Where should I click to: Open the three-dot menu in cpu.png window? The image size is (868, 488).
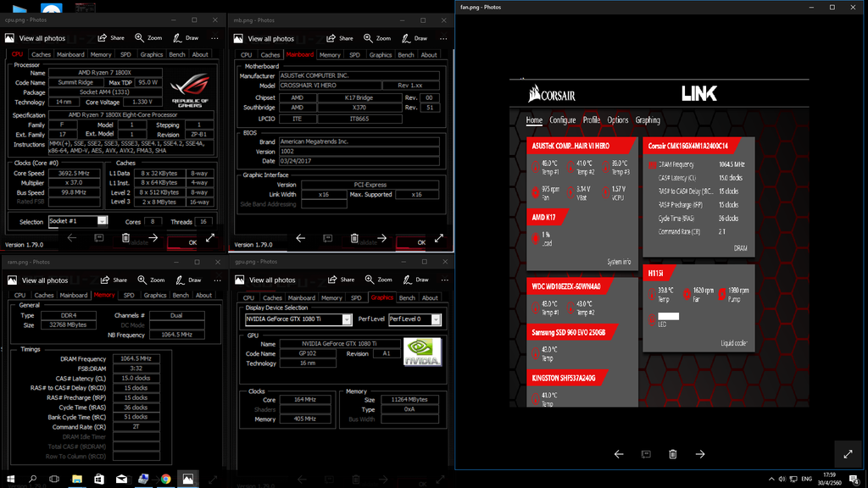pyautogui.click(x=214, y=38)
